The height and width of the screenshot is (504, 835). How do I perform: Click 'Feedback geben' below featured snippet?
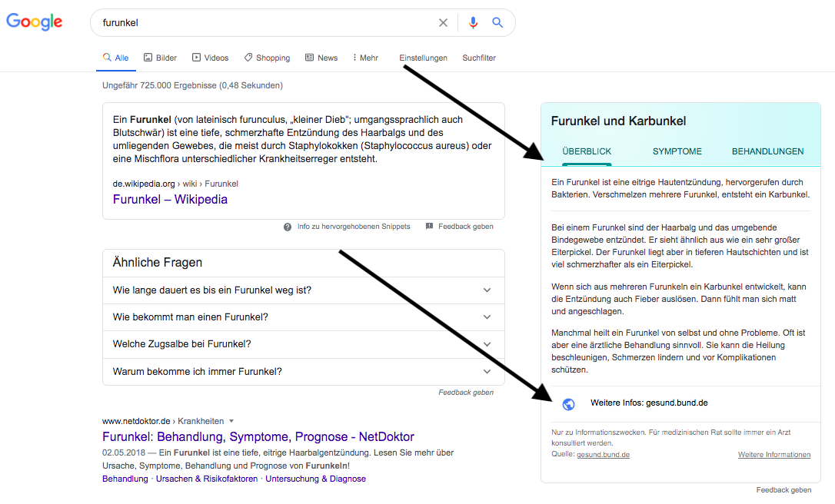466,226
